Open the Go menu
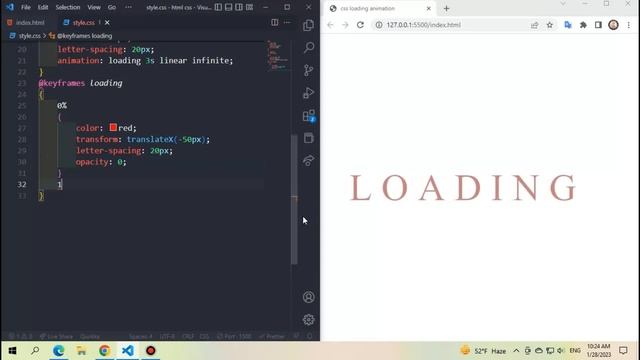The image size is (640, 360). coord(112,7)
